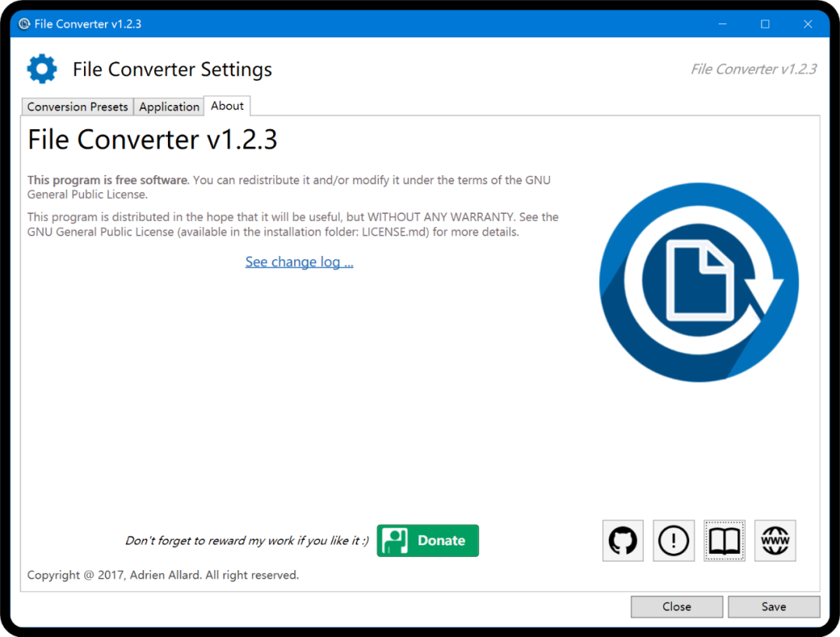840x637 pixels.
Task: Click the File Converter Settings title text
Action: coord(172,69)
